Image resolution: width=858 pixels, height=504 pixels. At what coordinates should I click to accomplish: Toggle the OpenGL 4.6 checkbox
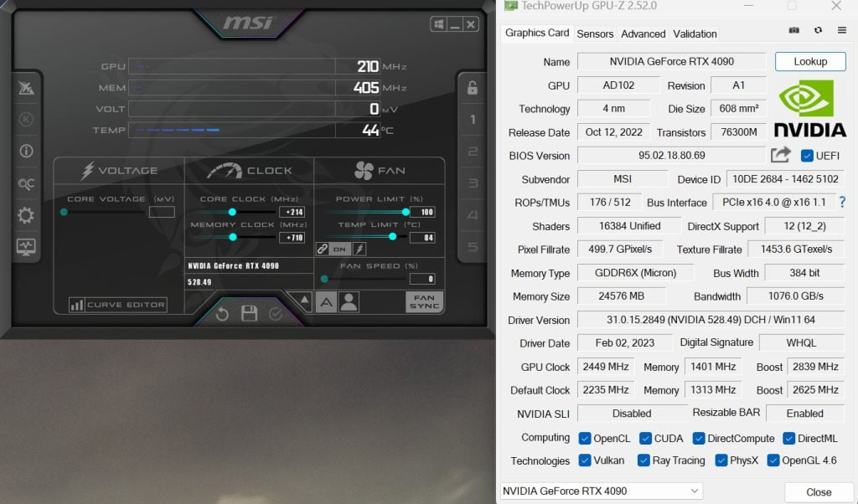pyautogui.click(x=773, y=460)
